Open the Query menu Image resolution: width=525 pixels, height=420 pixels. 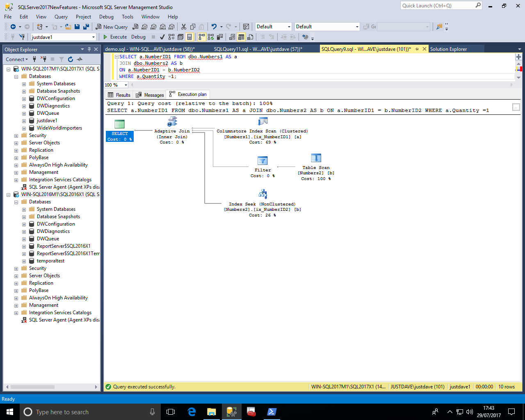click(61, 17)
